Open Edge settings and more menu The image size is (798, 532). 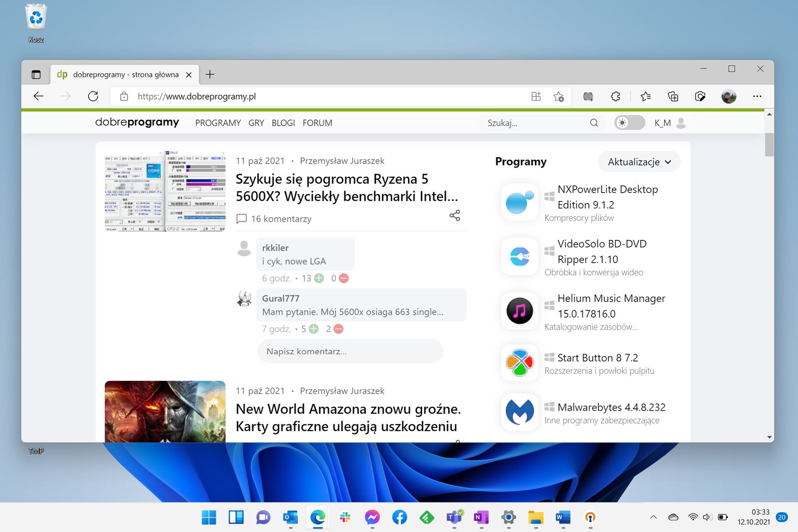(757, 97)
